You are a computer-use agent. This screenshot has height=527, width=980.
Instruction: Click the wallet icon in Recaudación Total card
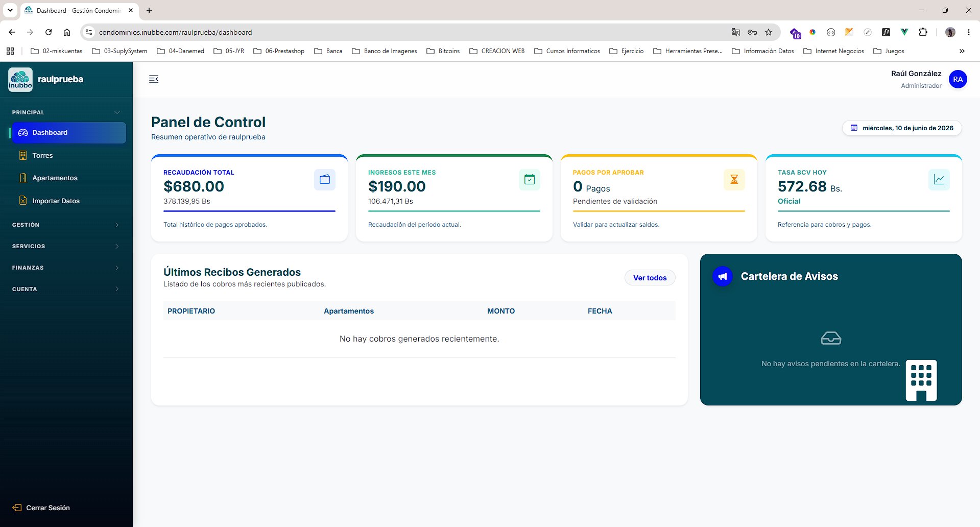[325, 180]
